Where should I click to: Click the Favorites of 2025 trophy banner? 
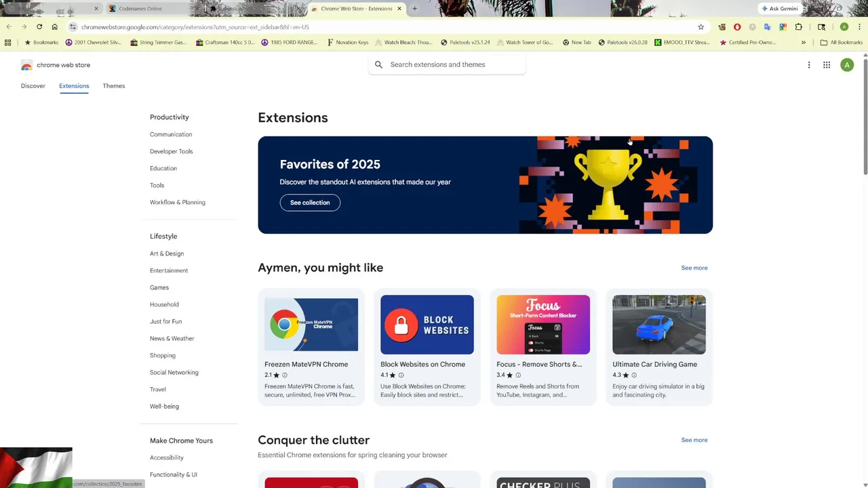[x=485, y=185]
